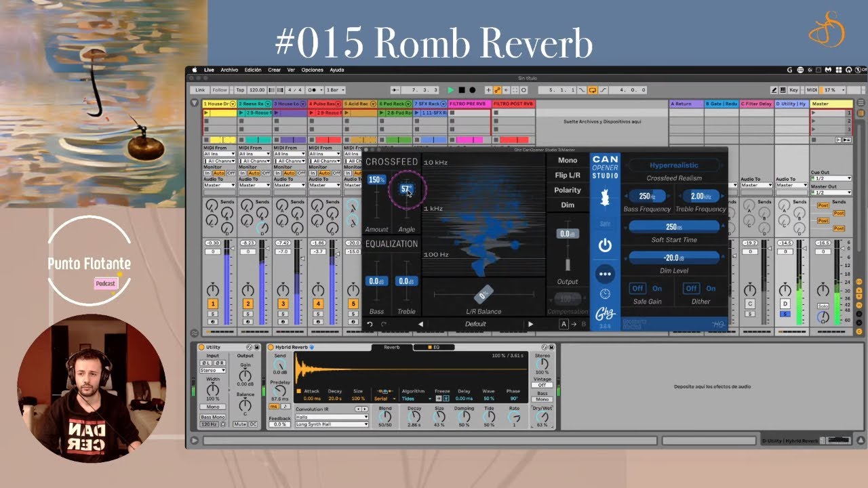Image resolution: width=868 pixels, height=488 pixels.
Task: Start playback with the green Play button
Action: pos(451,90)
